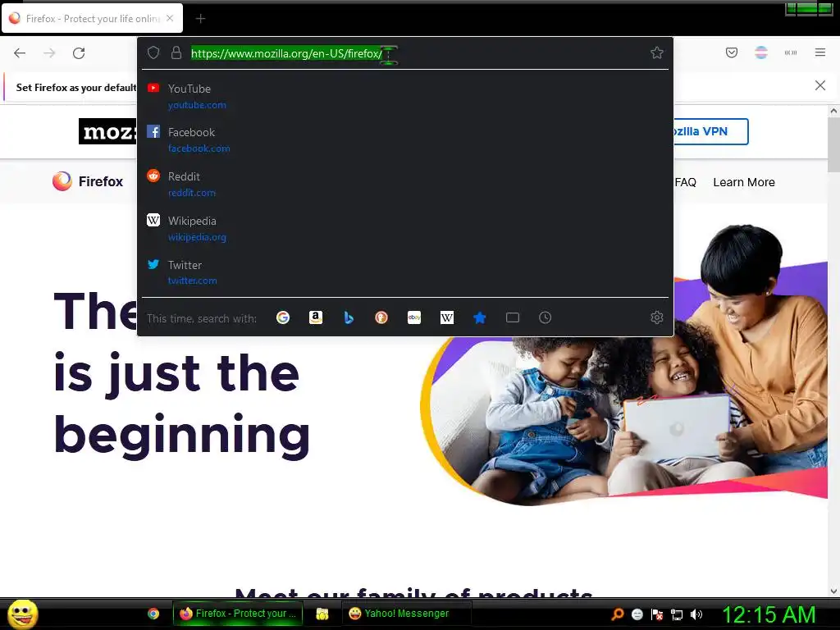This screenshot has height=630, width=840.
Task: Click scrollbar up arrow
Action: [833, 111]
